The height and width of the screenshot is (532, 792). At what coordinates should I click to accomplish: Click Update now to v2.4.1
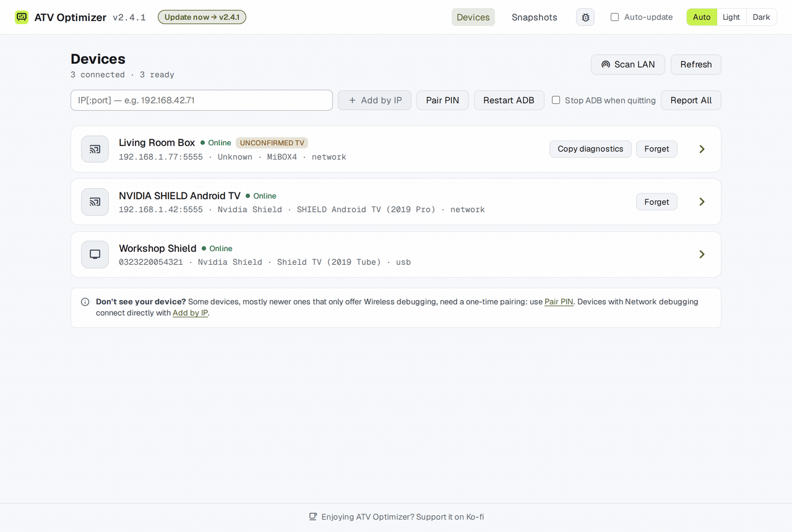pyautogui.click(x=202, y=17)
